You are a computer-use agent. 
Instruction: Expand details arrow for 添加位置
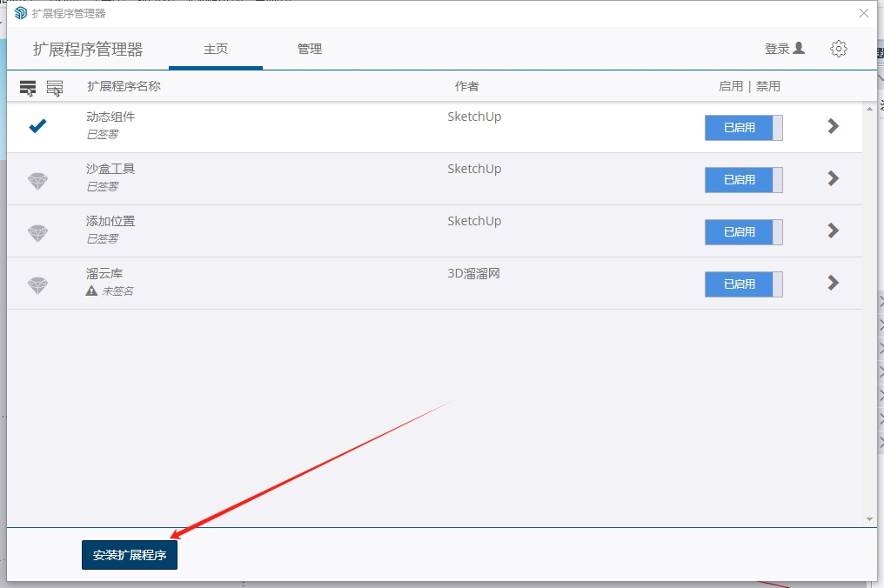coord(833,231)
